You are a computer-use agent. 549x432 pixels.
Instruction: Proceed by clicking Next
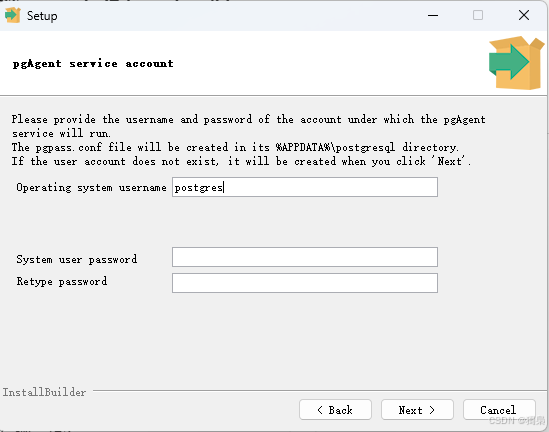tap(417, 410)
